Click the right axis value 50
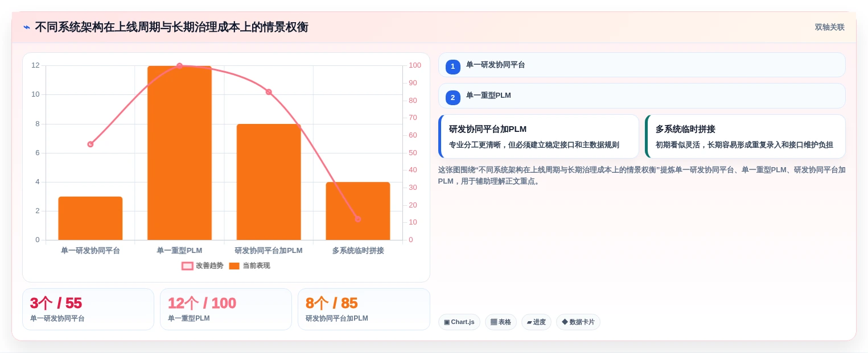The width and height of the screenshot is (868, 353). [x=413, y=153]
